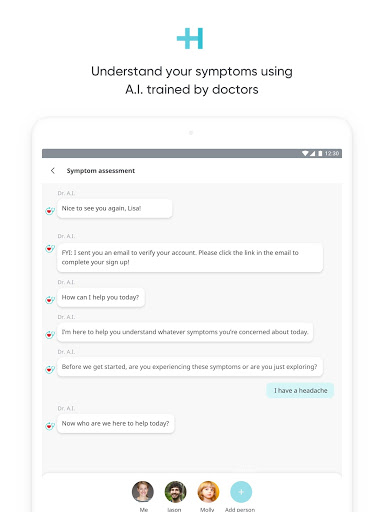Tap the Add person plus button
The image size is (384, 512).
click(241, 492)
